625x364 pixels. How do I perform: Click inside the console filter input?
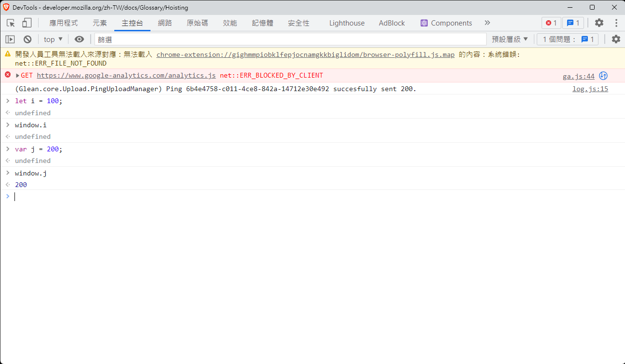[193, 39]
